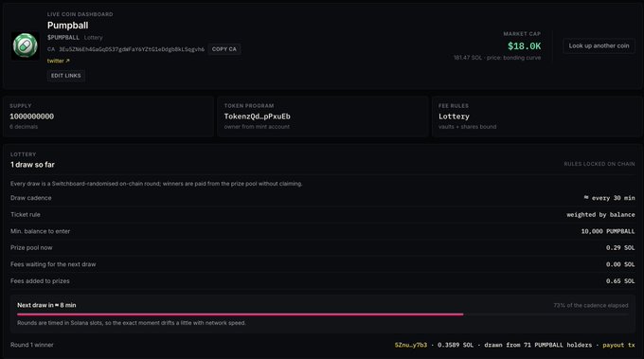Select the contract address string

132,49
